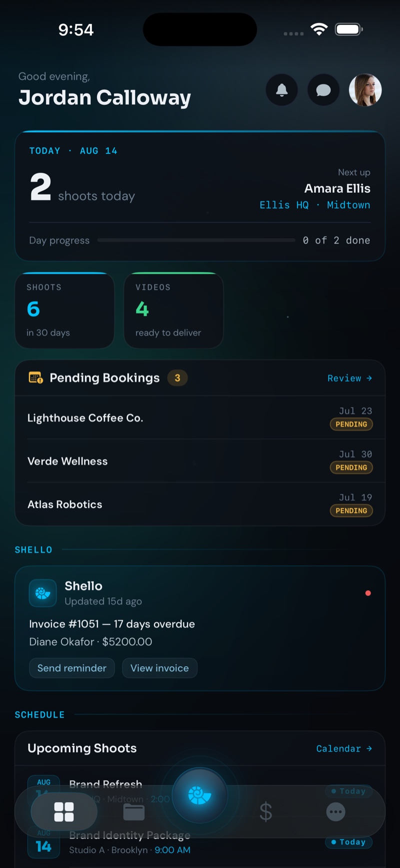Screen dimensions: 400x868
Task: Tap the Pending Bookings calendar icon
Action: (x=35, y=378)
